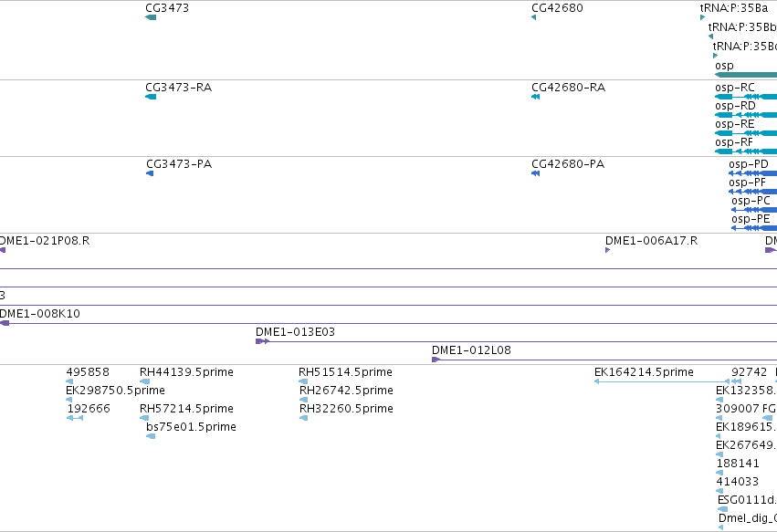777x532 pixels.
Task: Click the 495858 EST glyph
Action: 69,381
